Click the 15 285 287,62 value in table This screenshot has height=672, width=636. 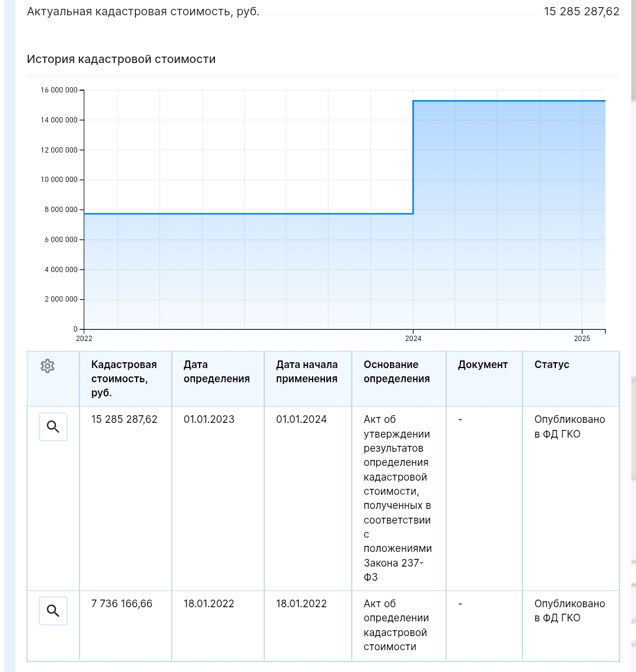(x=124, y=419)
